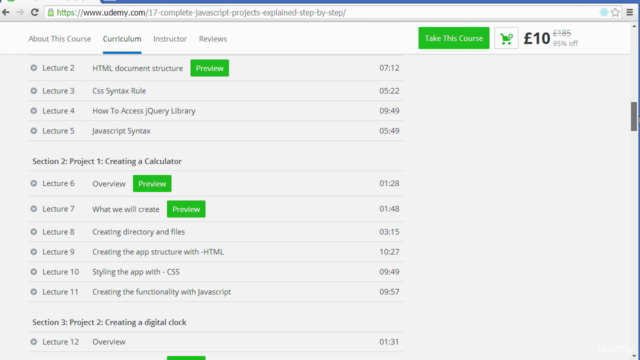Preview the Lecture 6 Overview
This screenshot has height=360, width=640.
point(152,184)
